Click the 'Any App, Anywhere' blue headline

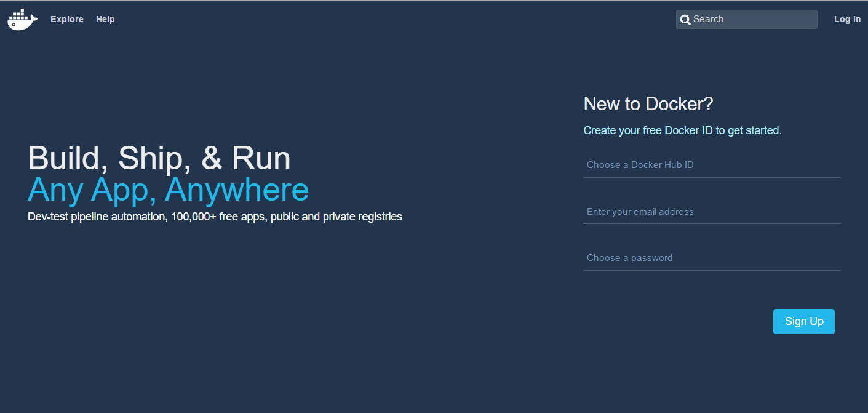[168, 190]
